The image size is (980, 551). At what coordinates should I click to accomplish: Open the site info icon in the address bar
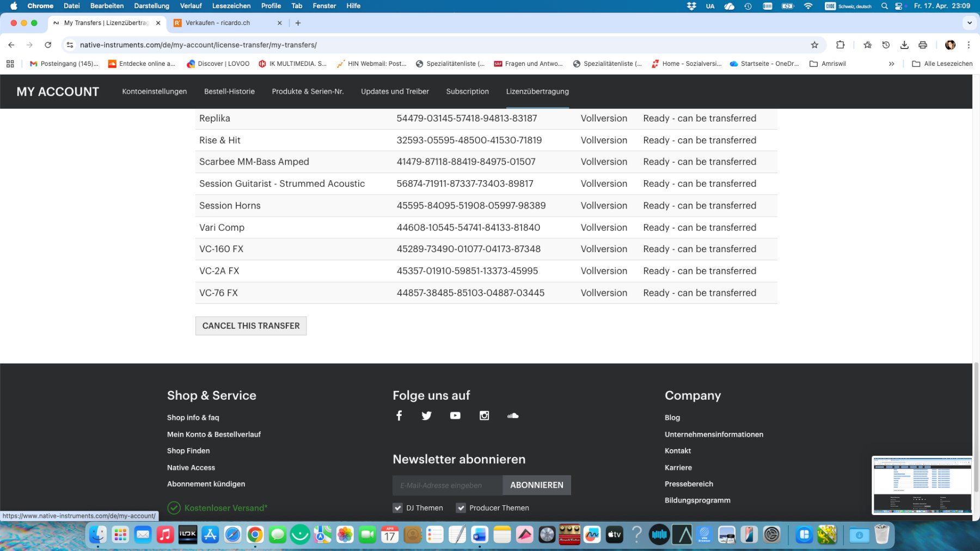click(70, 45)
